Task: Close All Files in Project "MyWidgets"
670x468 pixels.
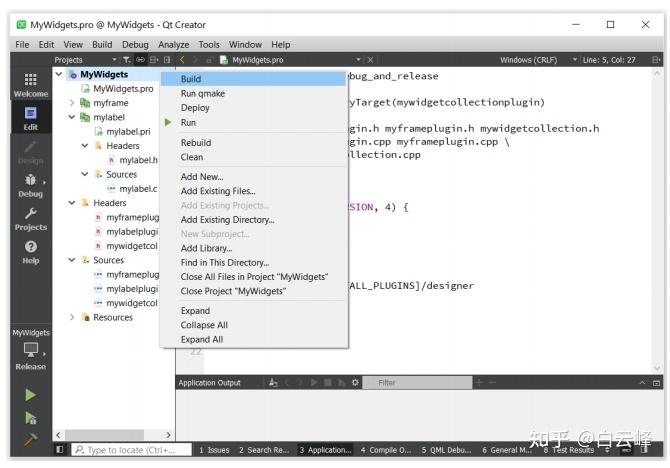Action: tap(254, 277)
